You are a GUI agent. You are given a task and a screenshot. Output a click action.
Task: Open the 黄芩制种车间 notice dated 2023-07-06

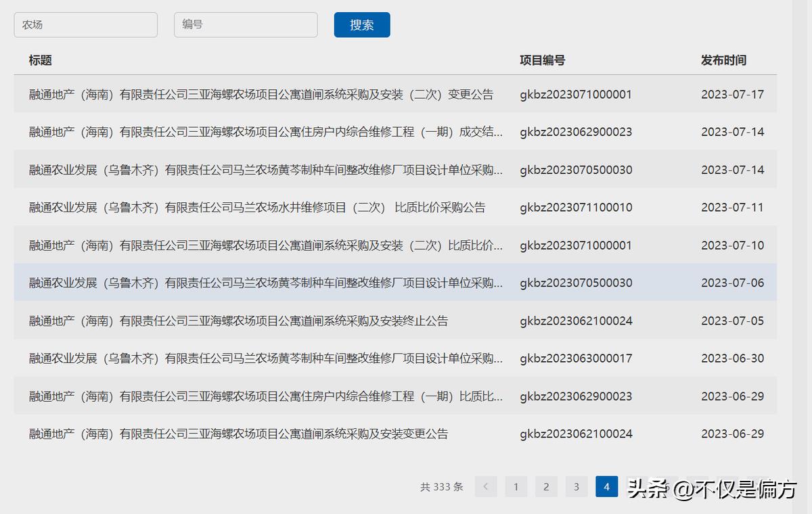[265, 283]
